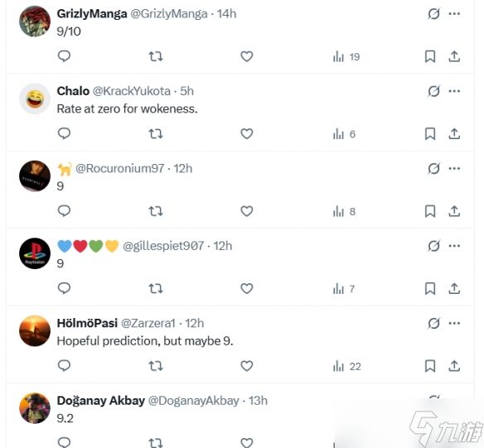
Task: Bookmark Chalo's tweet
Action: [430, 134]
